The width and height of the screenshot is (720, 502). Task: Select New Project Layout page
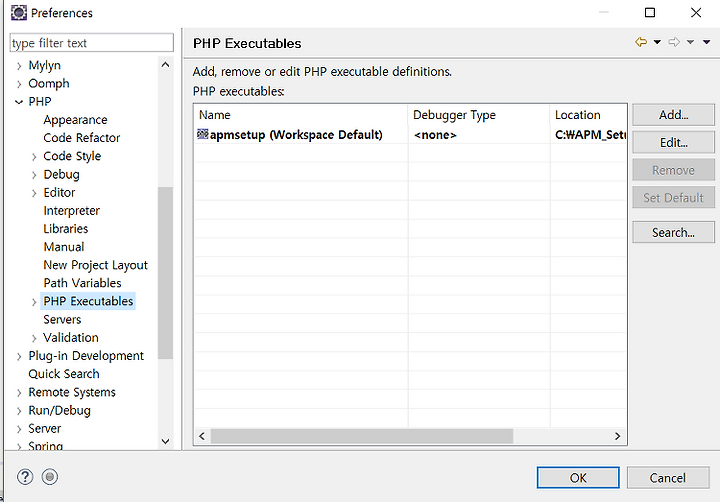(x=96, y=265)
